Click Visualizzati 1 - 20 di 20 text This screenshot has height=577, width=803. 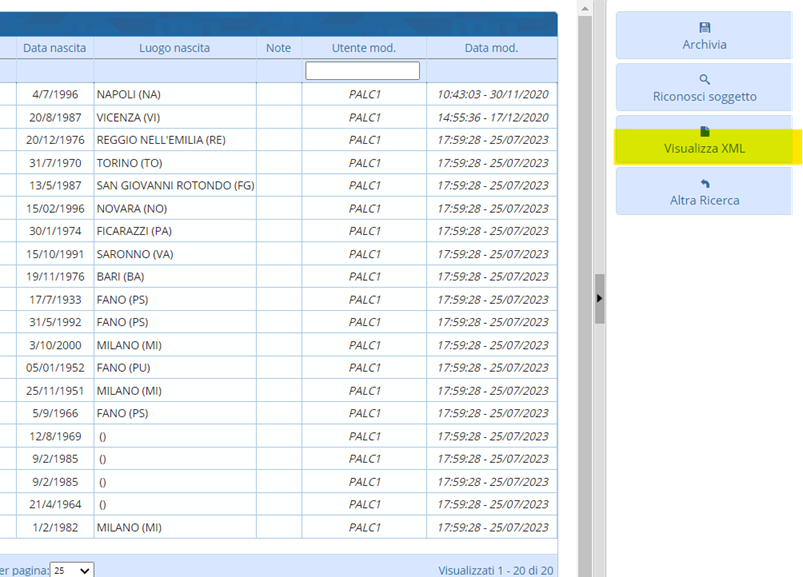pos(496,570)
